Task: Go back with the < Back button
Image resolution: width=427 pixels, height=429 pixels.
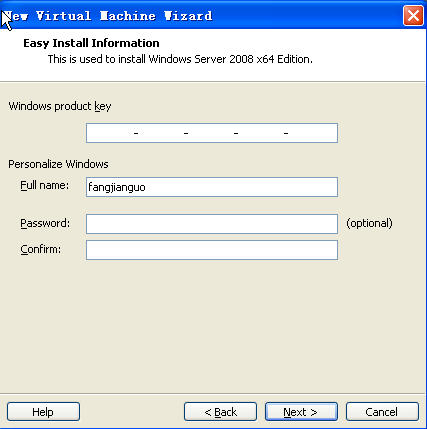Action: click(x=220, y=412)
